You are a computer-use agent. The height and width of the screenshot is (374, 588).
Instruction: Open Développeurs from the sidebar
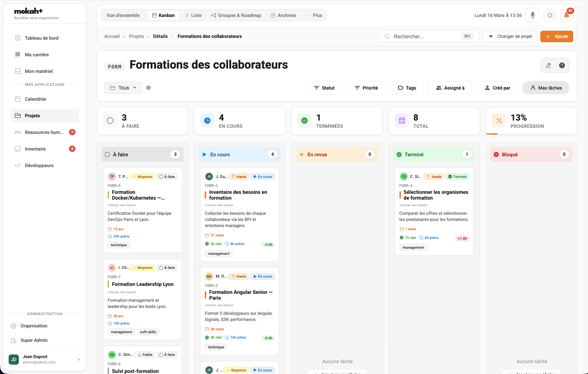(39, 165)
